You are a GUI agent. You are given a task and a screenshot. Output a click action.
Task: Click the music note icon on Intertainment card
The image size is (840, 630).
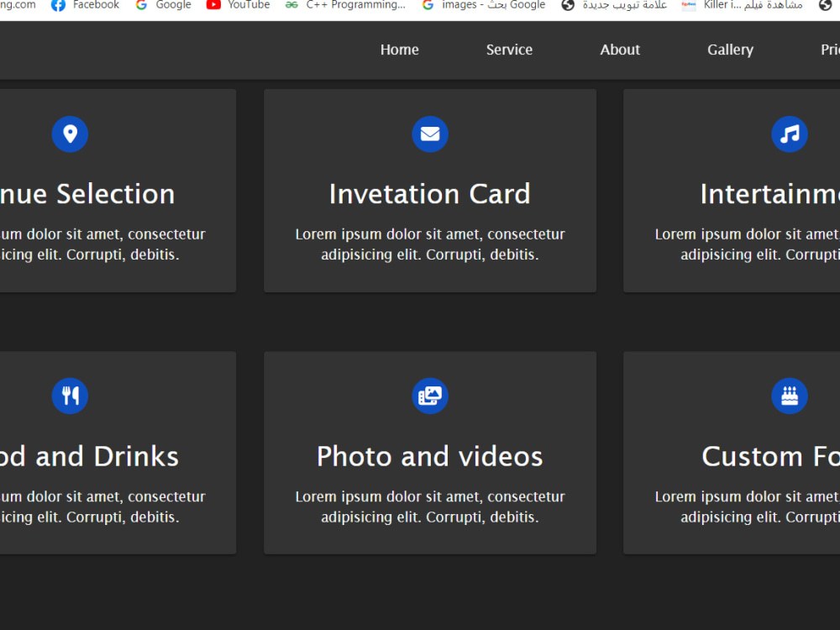pos(789,134)
